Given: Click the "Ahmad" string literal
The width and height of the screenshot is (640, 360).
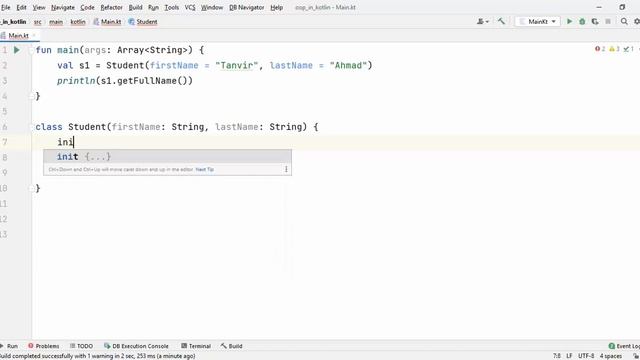Looking at the screenshot, I should (x=348, y=66).
